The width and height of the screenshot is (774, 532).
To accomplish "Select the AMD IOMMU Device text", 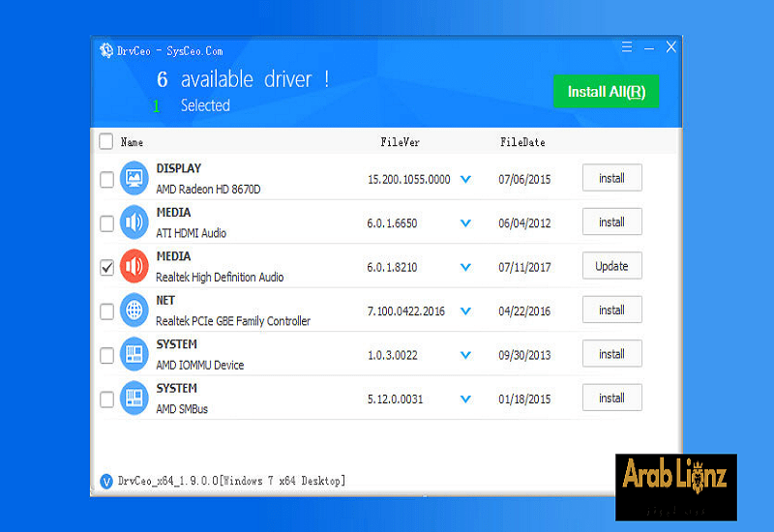I will tap(200, 365).
